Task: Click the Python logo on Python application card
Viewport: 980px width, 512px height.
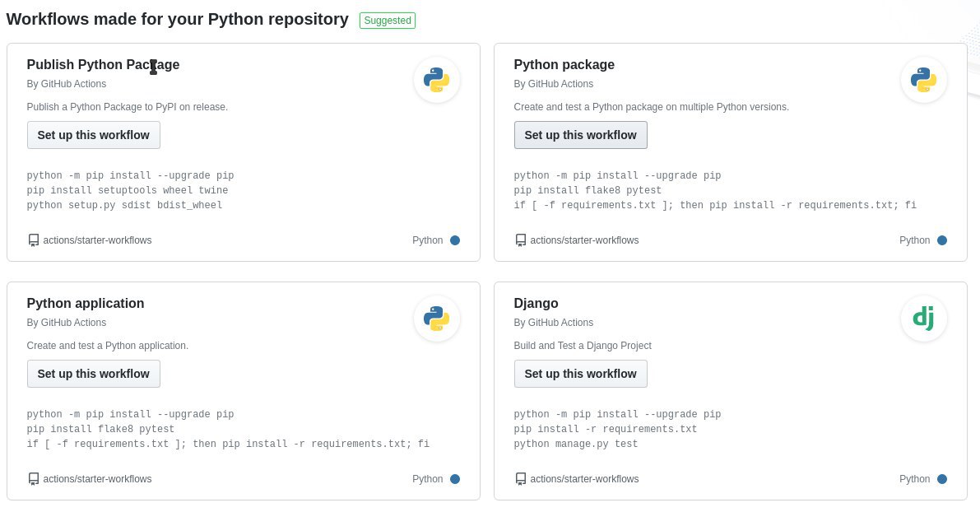Action: 437,319
